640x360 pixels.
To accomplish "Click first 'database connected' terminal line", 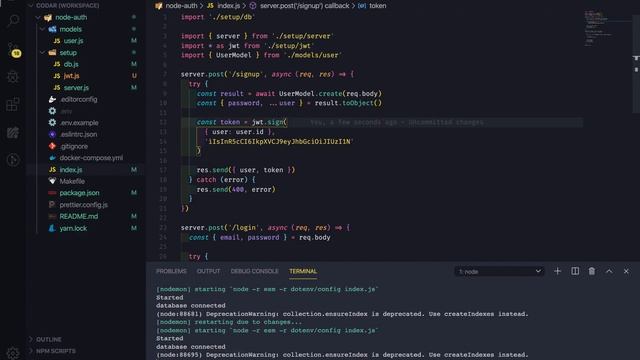I will tap(191, 306).
